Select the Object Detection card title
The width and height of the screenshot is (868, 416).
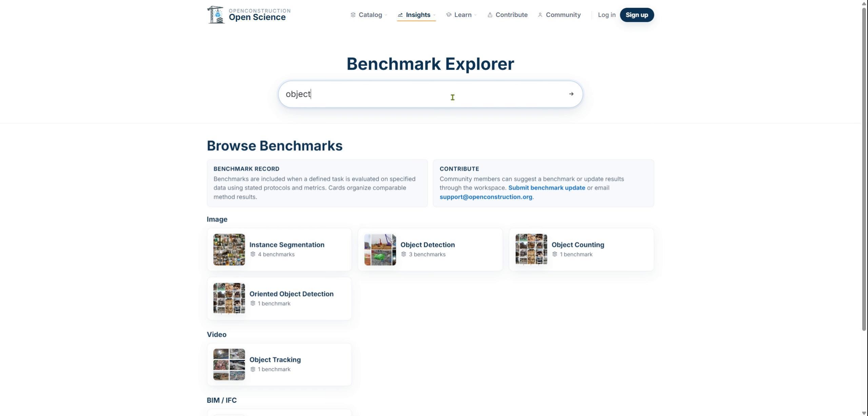click(428, 245)
